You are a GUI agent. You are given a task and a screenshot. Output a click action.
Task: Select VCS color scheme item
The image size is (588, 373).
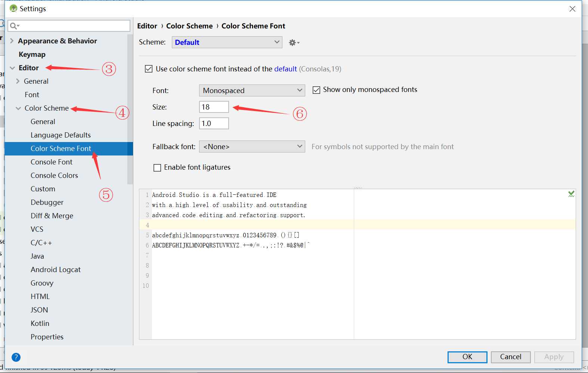37,229
